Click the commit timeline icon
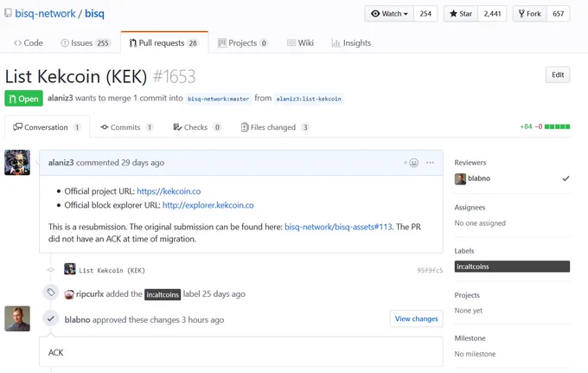588x373 pixels. (x=51, y=269)
